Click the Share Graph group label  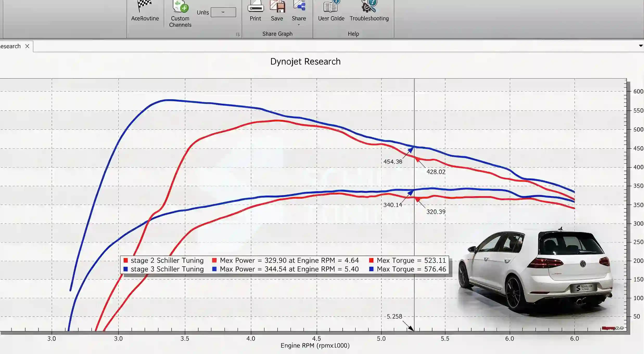[277, 34]
